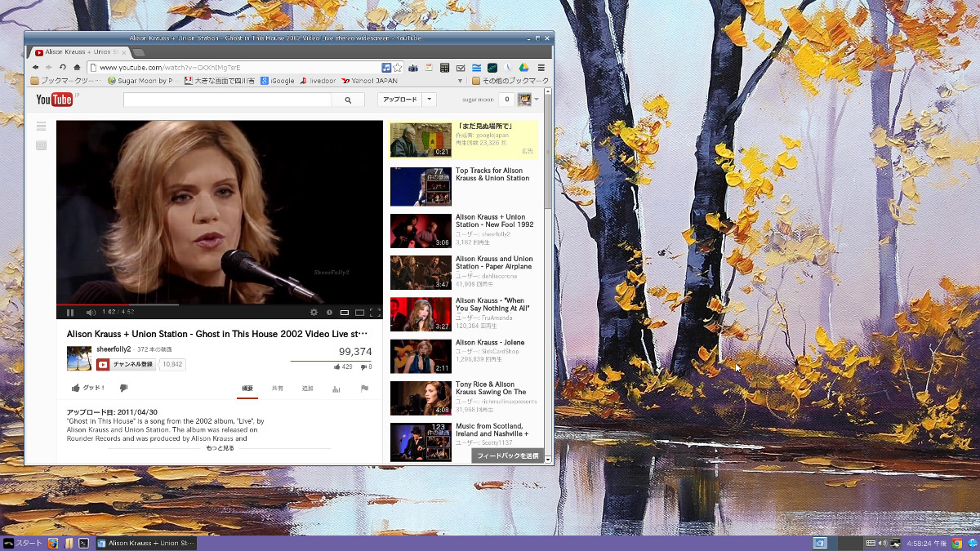Click the thumbs down dislike icon
The height and width of the screenshot is (551, 980).
(124, 388)
